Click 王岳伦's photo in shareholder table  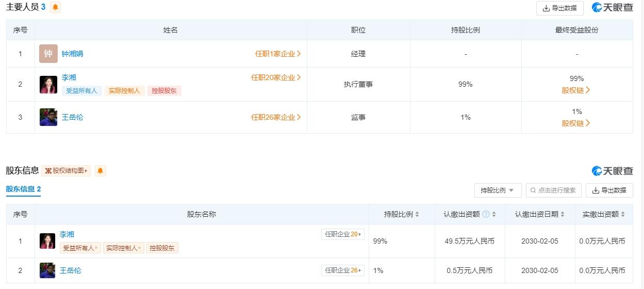(x=47, y=270)
